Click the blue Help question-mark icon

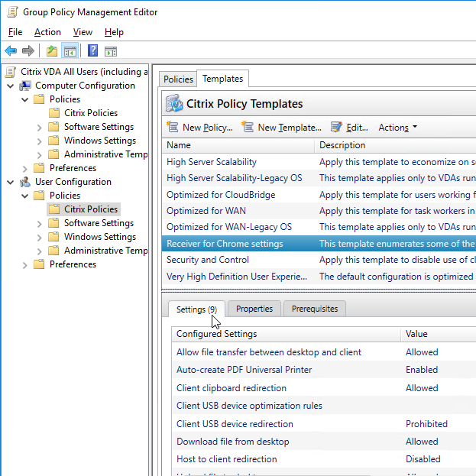[92, 50]
